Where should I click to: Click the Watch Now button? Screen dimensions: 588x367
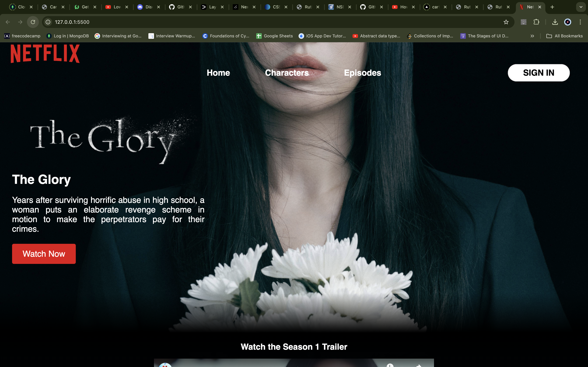click(44, 254)
